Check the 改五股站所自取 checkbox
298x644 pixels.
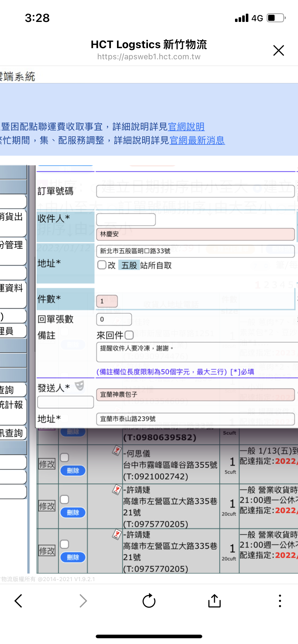coord(102,265)
